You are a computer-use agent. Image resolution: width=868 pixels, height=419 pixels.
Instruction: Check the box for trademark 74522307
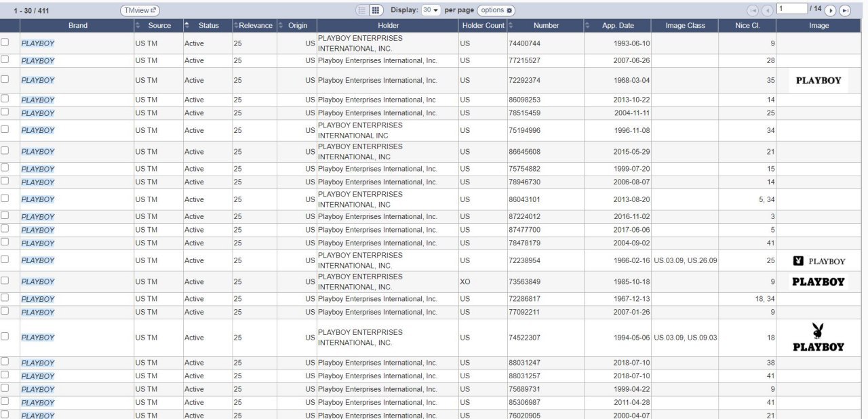click(5, 336)
